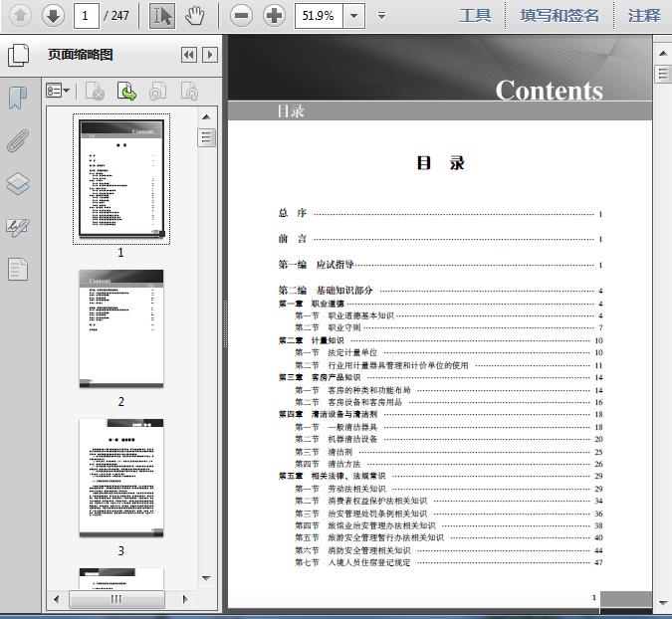Go to next page with down arrow
This screenshot has height=619, width=672.
(53, 16)
